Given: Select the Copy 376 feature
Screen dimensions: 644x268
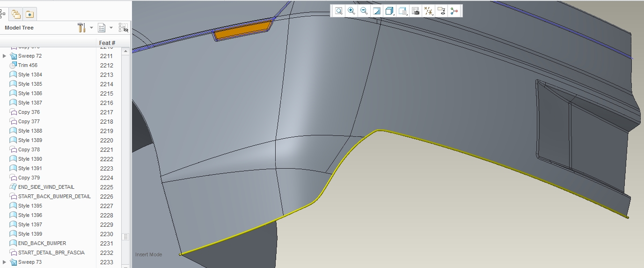Looking at the screenshot, I should point(29,112).
